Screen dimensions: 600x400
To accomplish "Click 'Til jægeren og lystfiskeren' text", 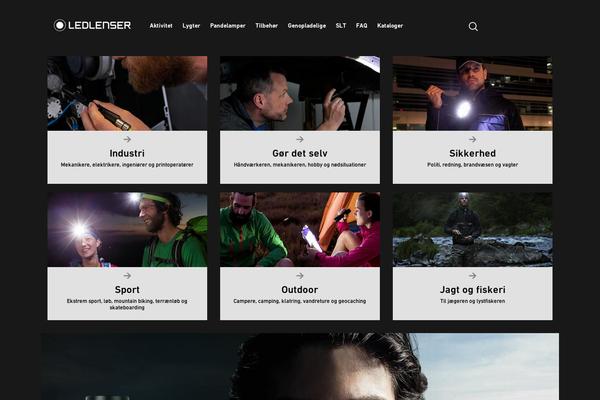I will (473, 301).
